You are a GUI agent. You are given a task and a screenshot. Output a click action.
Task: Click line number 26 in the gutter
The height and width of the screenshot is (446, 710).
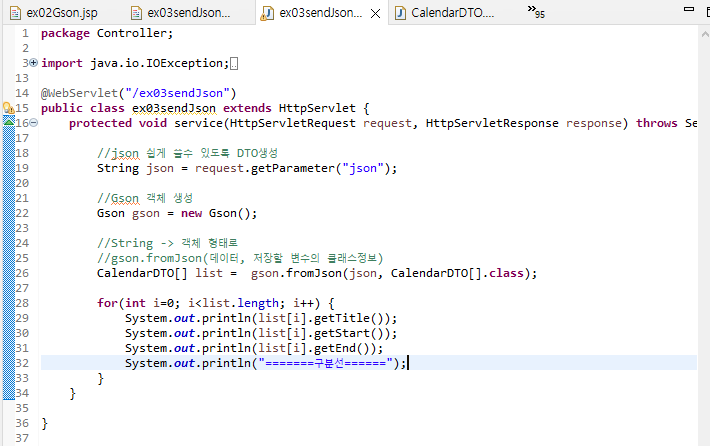coord(22,273)
